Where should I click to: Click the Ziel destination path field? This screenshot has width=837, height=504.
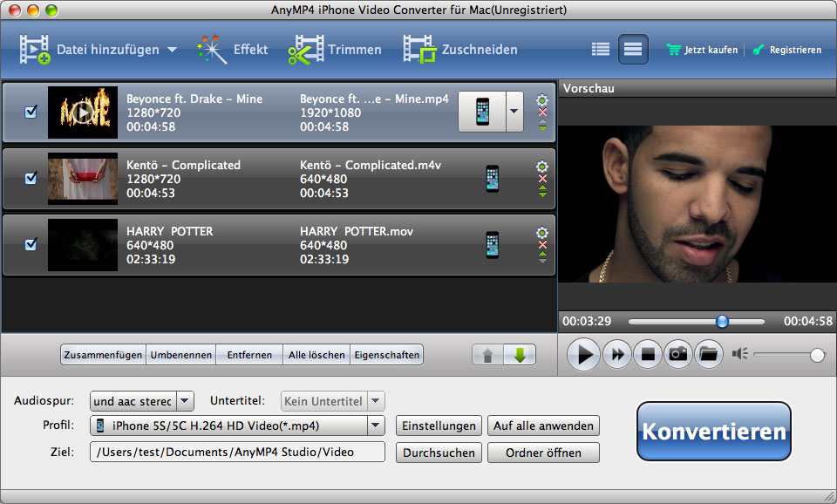[237, 452]
